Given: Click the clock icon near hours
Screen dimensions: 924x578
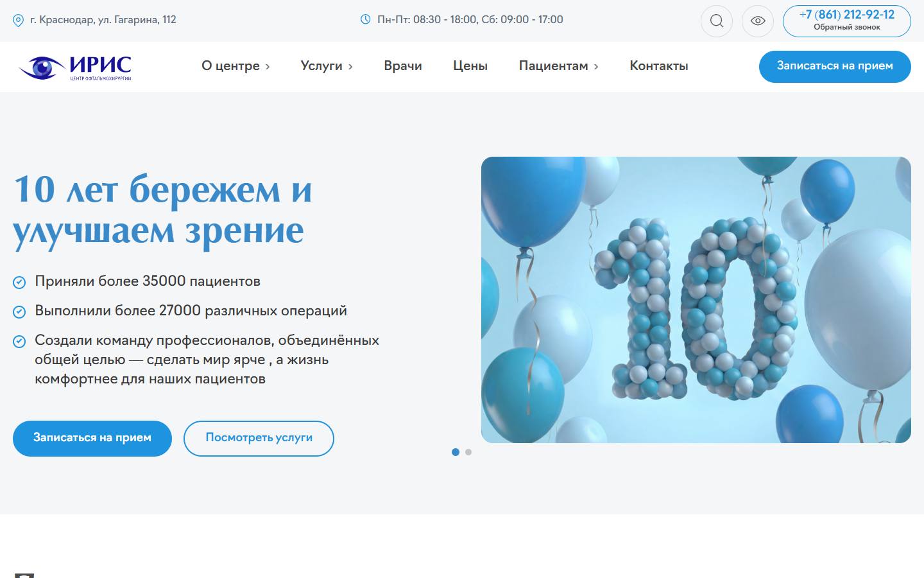Looking at the screenshot, I should click(x=366, y=19).
